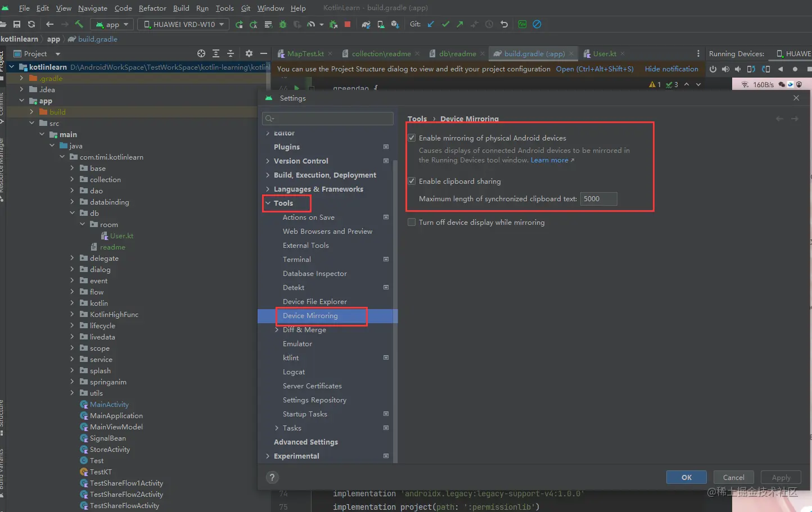Click the Rotate Left device icon

click(x=751, y=69)
